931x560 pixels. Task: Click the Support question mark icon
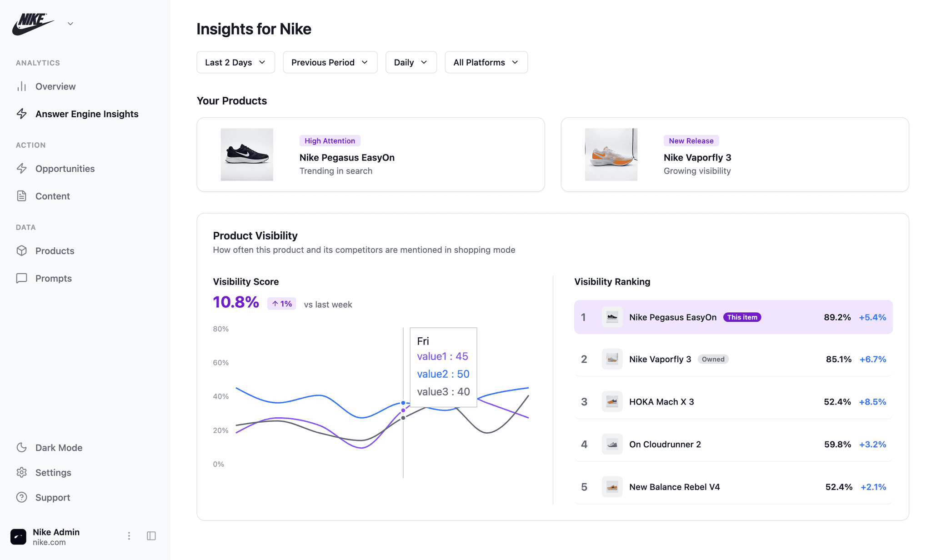21,497
